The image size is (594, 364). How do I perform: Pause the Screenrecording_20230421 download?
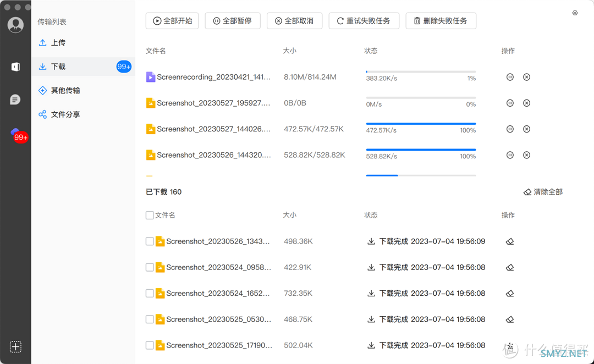click(x=510, y=77)
